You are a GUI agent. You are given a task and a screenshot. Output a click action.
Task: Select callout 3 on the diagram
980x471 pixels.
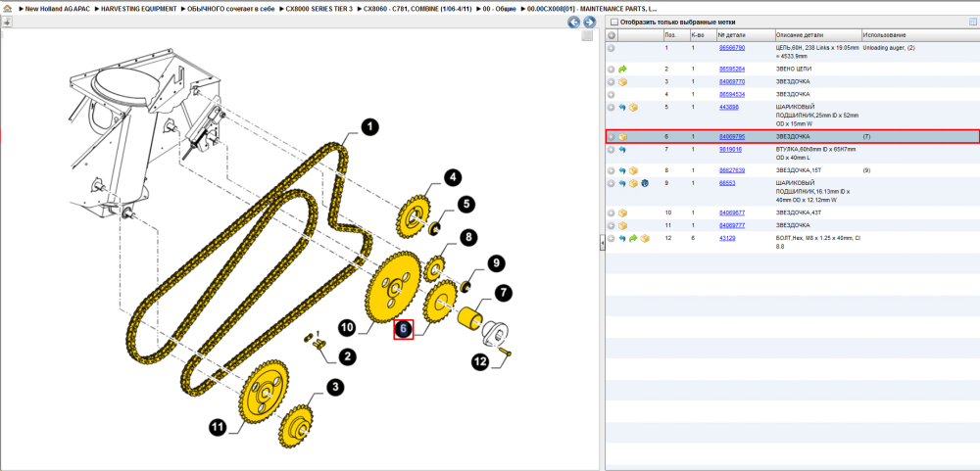point(336,388)
